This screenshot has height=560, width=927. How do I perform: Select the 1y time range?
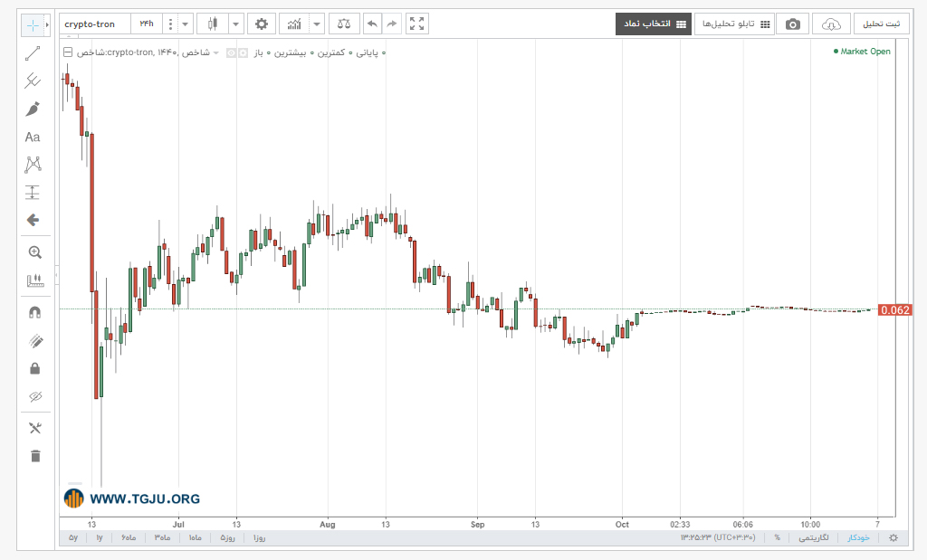click(x=100, y=537)
